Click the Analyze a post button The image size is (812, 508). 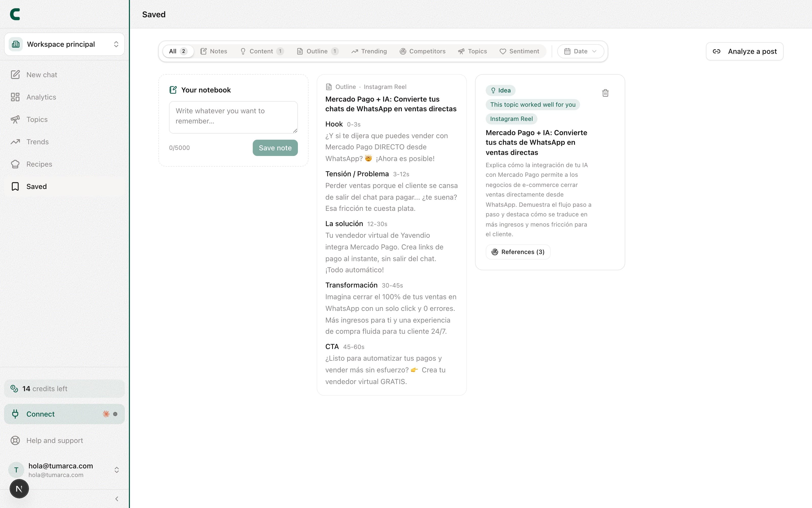(x=745, y=51)
